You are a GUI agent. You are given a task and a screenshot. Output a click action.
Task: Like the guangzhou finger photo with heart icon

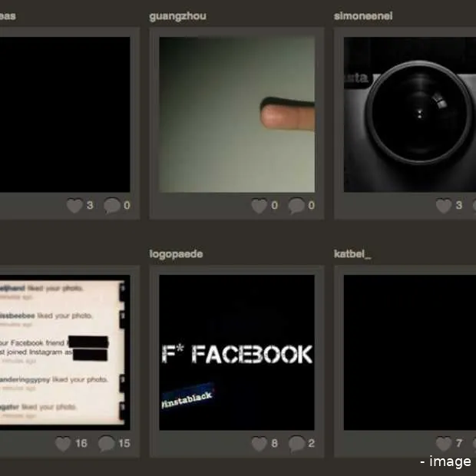259,206
